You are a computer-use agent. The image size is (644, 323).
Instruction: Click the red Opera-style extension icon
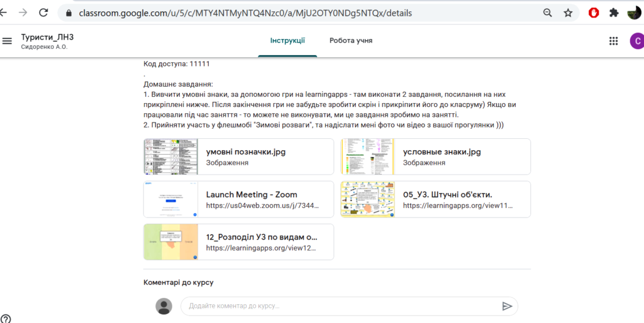coord(594,13)
